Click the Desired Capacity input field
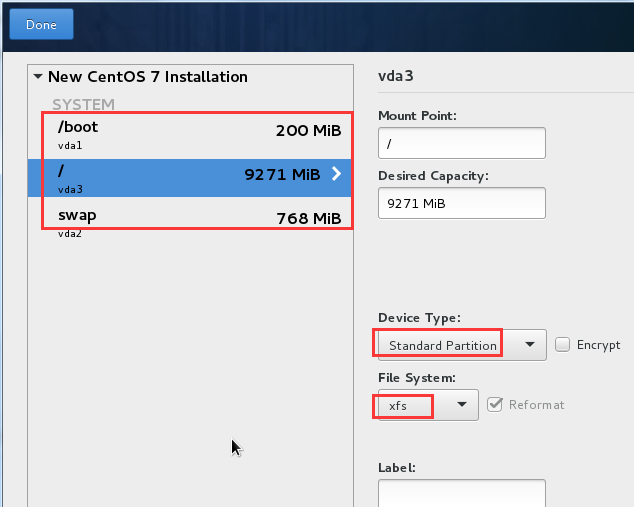 coord(462,203)
